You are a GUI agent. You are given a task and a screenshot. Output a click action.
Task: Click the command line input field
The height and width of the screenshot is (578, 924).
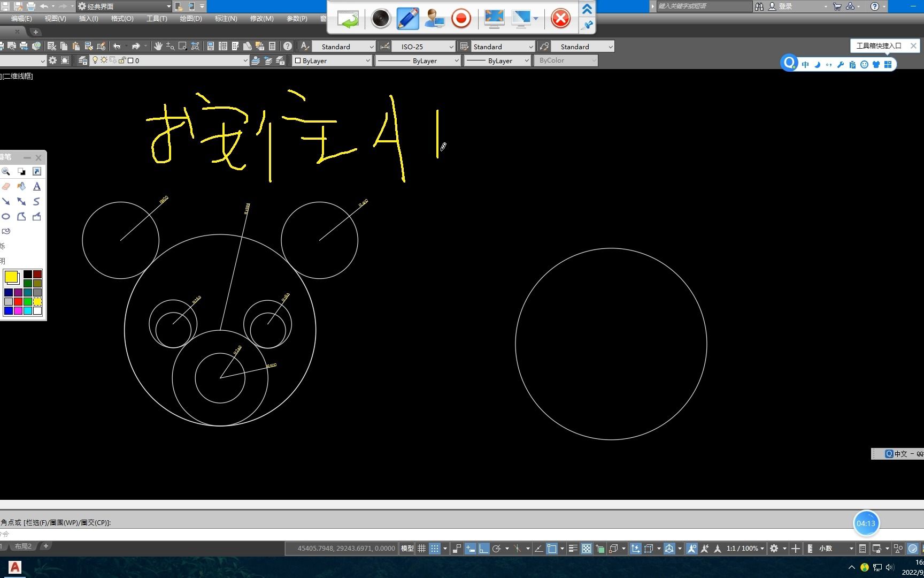tap(462, 534)
